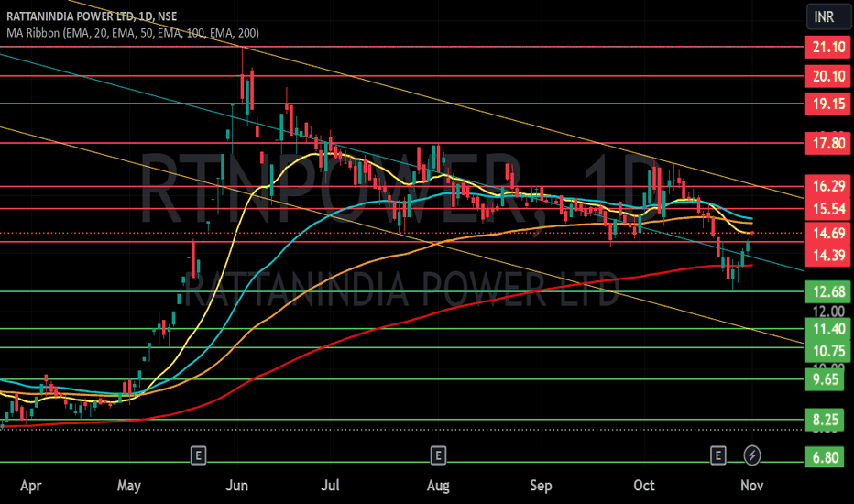This screenshot has height=504, width=854.
Task: Click the 12.00 price scale label
Action: (828, 312)
